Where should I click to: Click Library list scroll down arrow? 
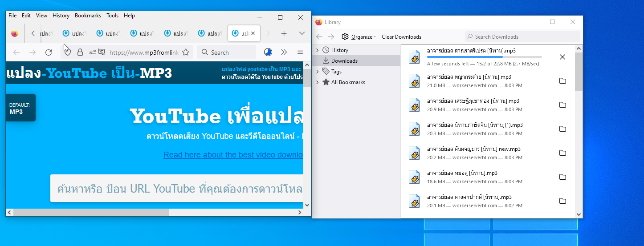(x=579, y=214)
